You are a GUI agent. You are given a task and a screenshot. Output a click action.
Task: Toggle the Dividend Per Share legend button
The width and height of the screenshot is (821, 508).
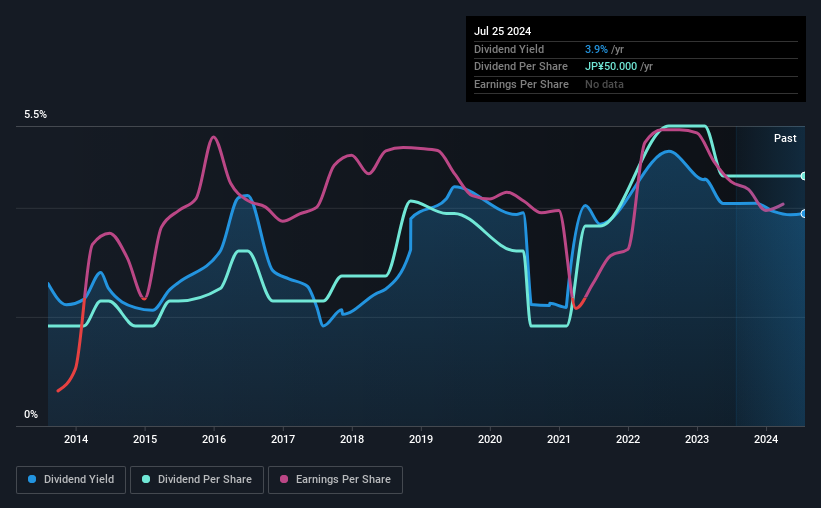[197, 480]
